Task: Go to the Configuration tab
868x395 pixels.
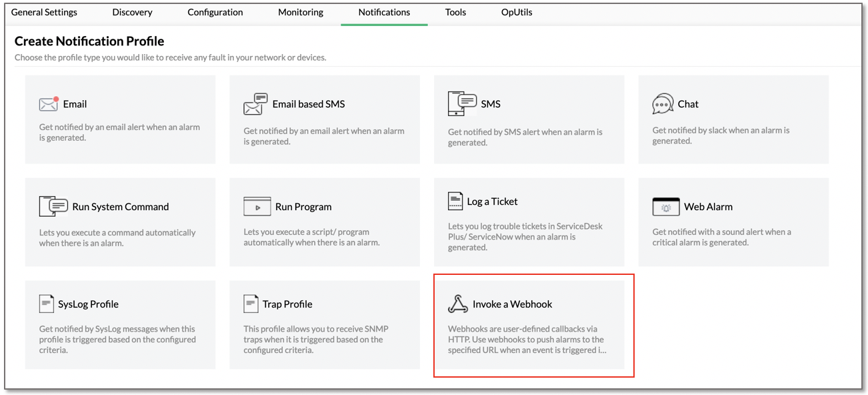Action: pyautogui.click(x=215, y=12)
